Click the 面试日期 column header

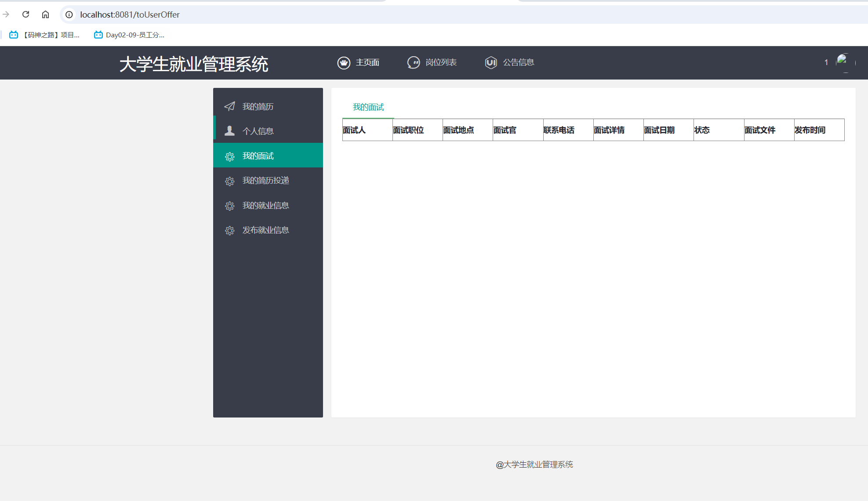click(659, 130)
